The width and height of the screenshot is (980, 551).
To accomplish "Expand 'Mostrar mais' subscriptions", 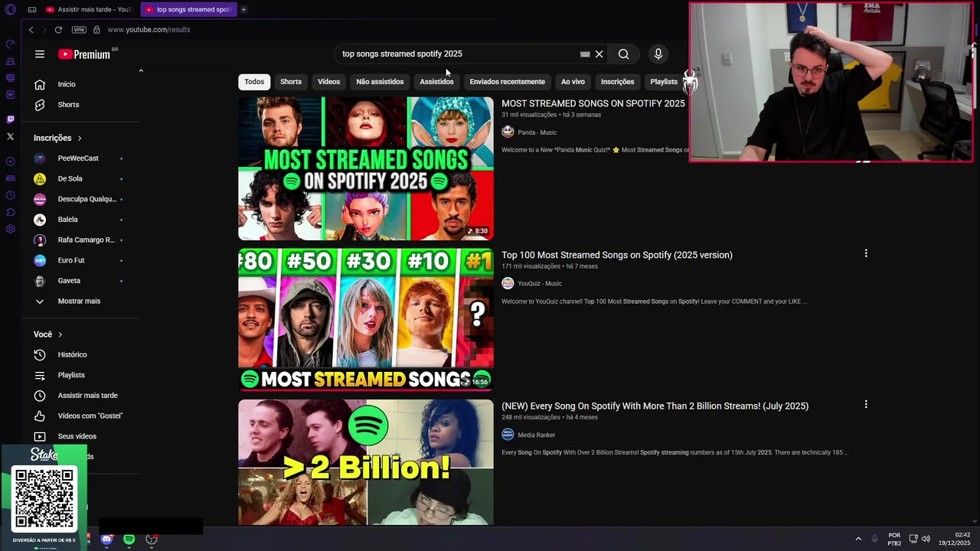I will click(x=80, y=302).
